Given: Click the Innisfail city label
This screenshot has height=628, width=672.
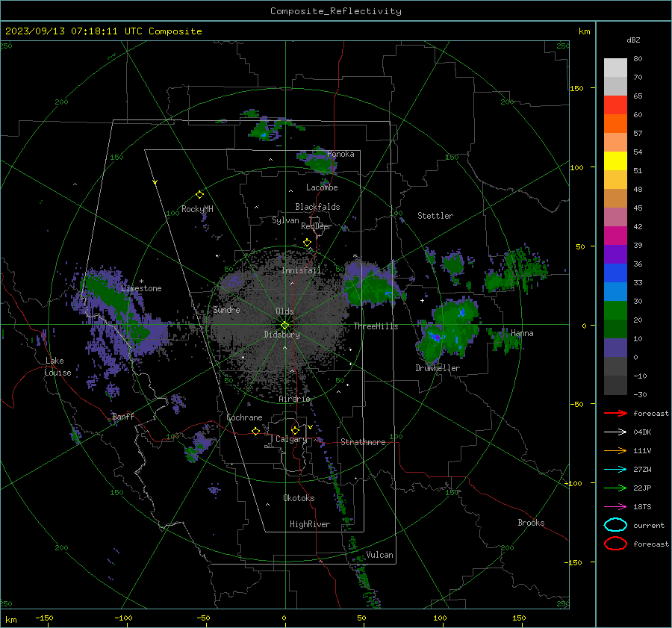Looking at the screenshot, I should [x=302, y=270].
